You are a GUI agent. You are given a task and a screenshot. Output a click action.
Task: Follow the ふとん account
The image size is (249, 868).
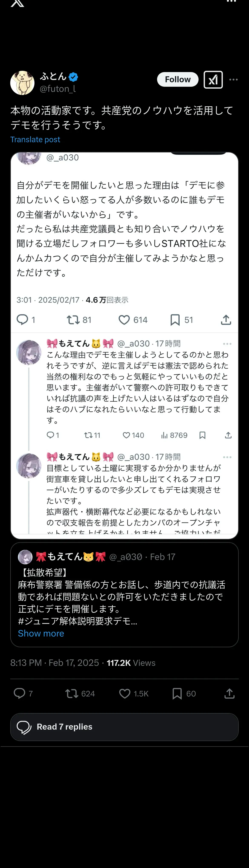coord(177,80)
